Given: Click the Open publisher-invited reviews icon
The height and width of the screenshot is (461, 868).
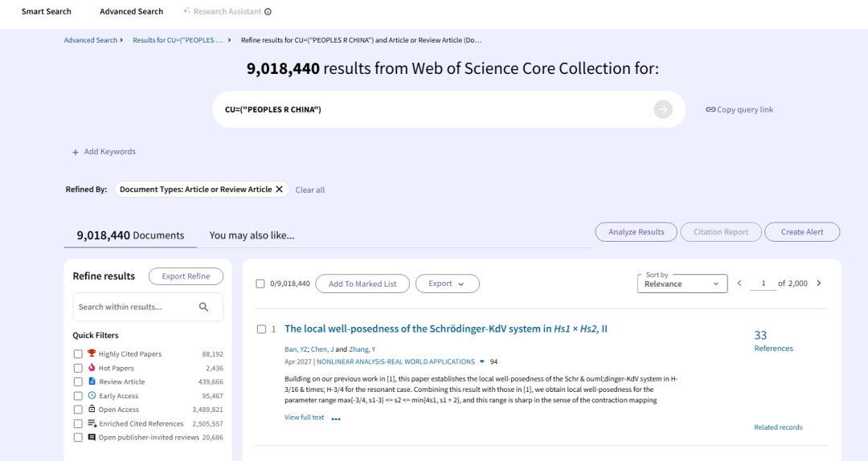Looking at the screenshot, I should click(92, 437).
